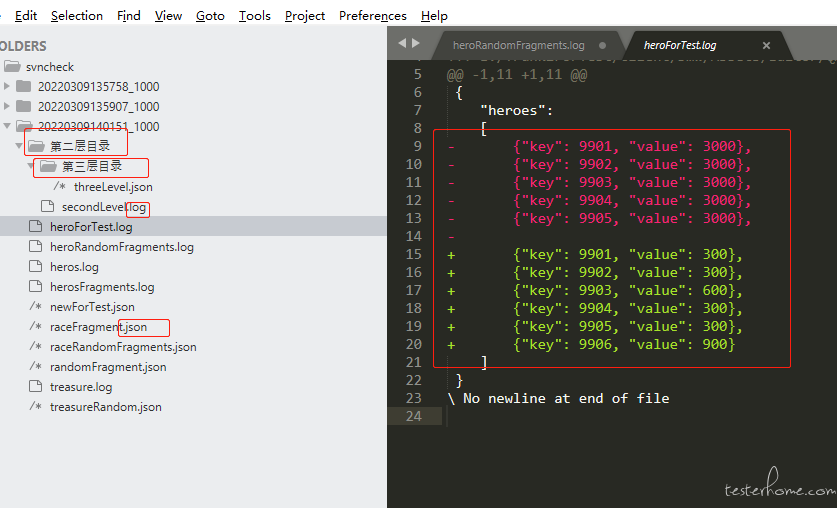The height and width of the screenshot is (508, 837).
Task: Open heros.log in sidebar
Action: click(x=74, y=267)
